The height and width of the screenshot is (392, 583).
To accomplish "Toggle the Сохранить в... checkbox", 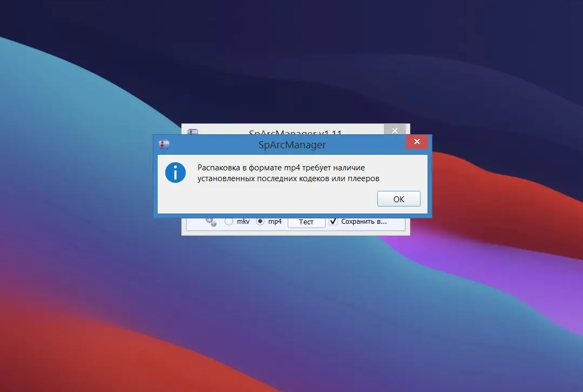I will pos(333,222).
